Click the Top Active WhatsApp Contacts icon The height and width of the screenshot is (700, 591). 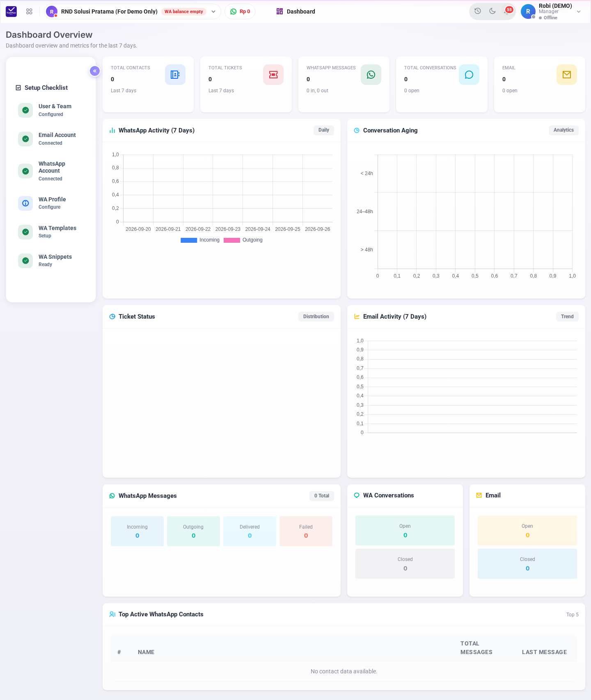112,614
